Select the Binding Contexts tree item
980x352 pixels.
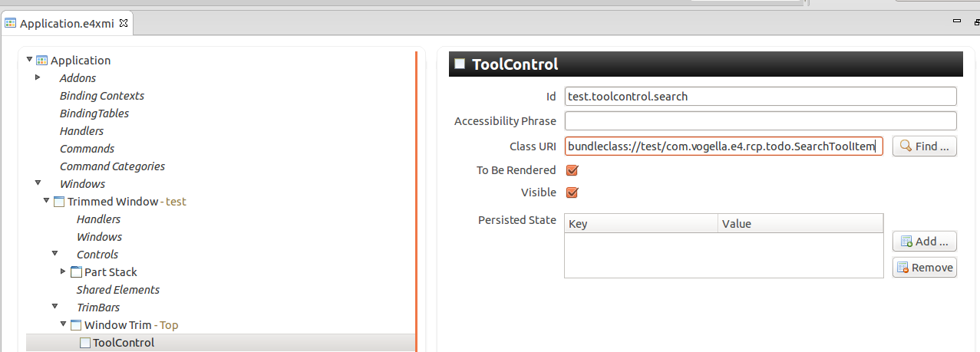pyautogui.click(x=102, y=96)
